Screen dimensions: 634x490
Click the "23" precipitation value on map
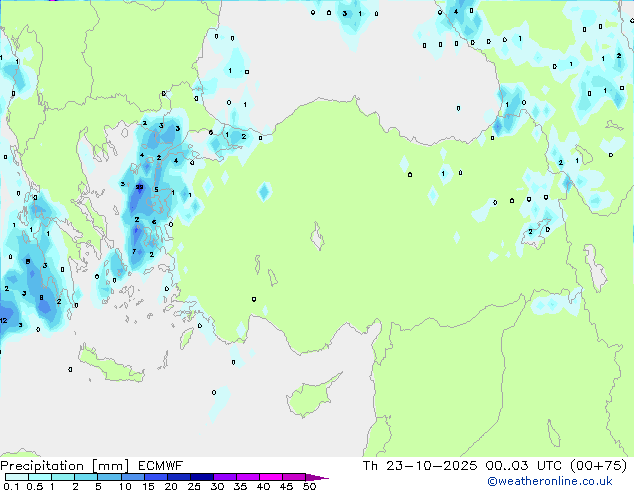coord(139,187)
